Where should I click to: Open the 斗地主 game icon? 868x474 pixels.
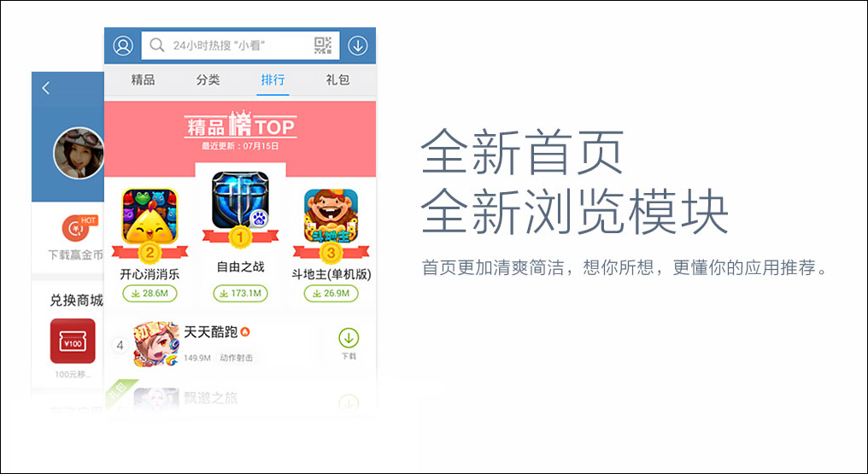tap(331, 216)
